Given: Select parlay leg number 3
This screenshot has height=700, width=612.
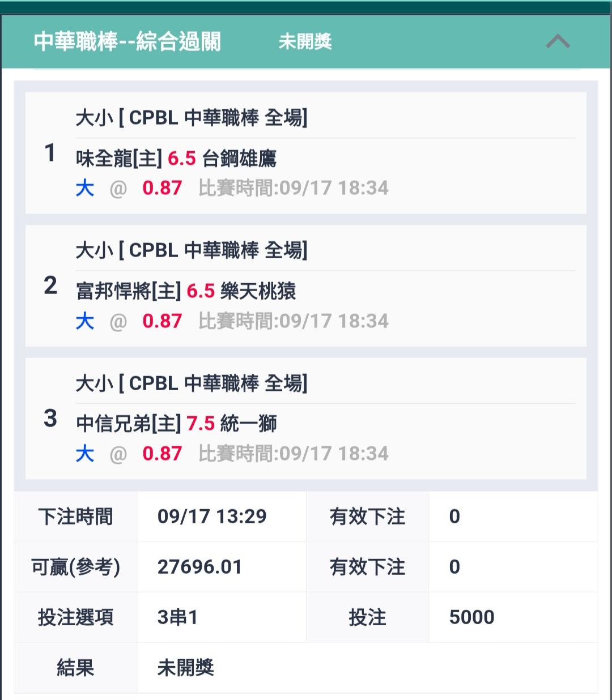Looking at the screenshot, I should [50, 419].
